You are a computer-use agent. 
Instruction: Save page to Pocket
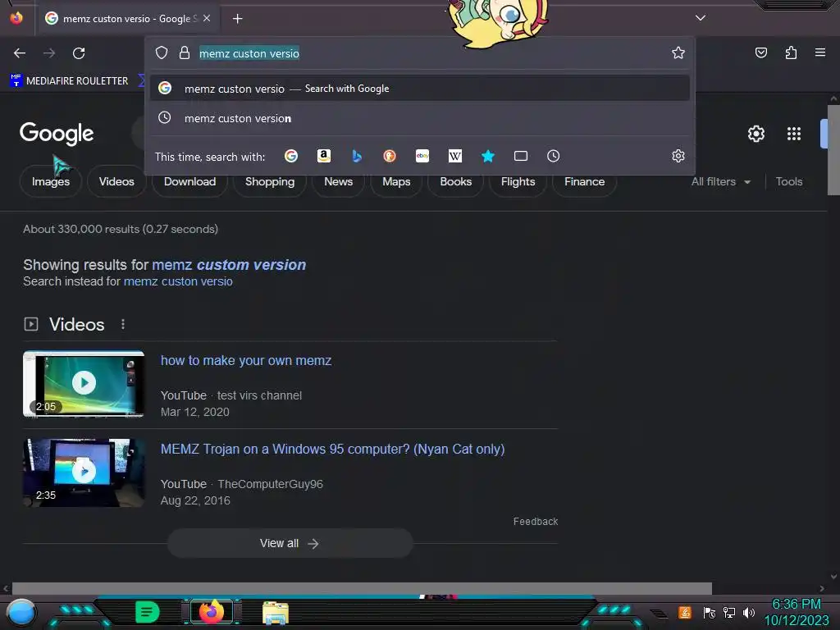[x=760, y=52]
